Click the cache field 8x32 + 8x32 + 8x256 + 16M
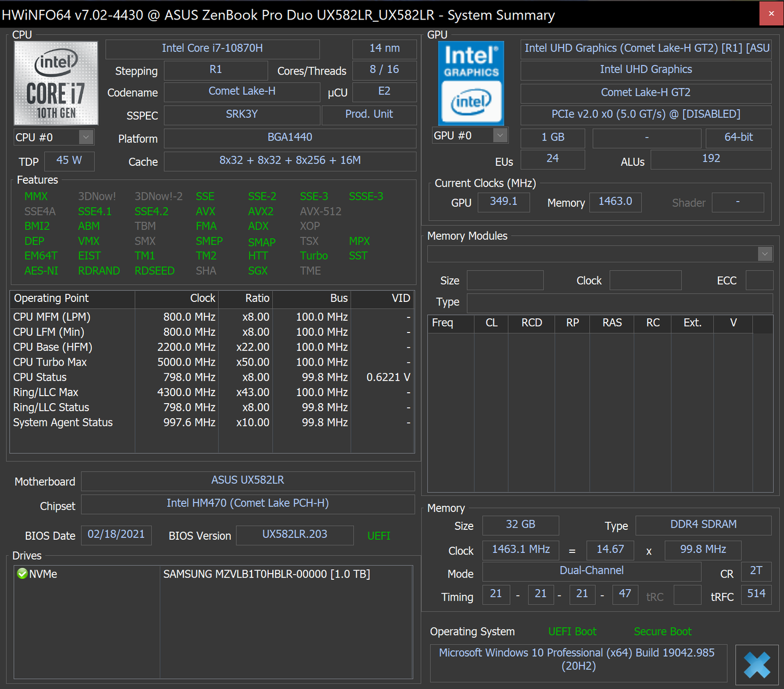Viewport: 784px width, 689px height. point(290,161)
